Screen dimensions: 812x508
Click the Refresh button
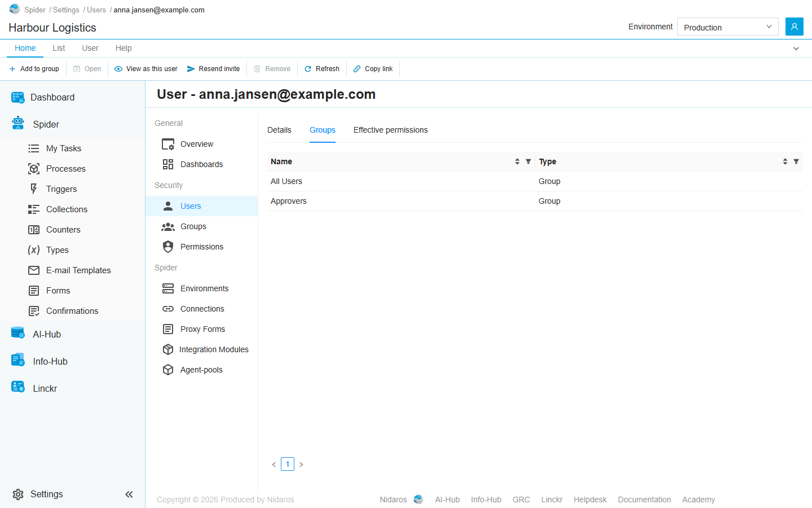tap(322, 69)
